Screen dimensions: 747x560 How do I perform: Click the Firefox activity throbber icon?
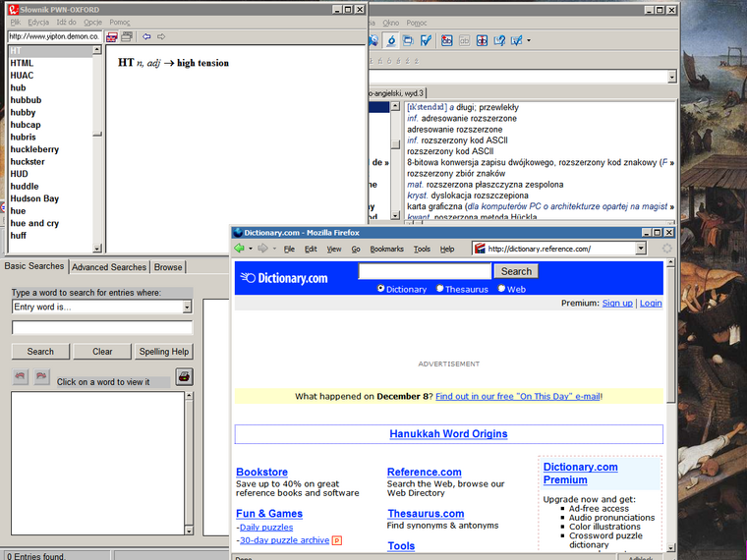point(667,249)
